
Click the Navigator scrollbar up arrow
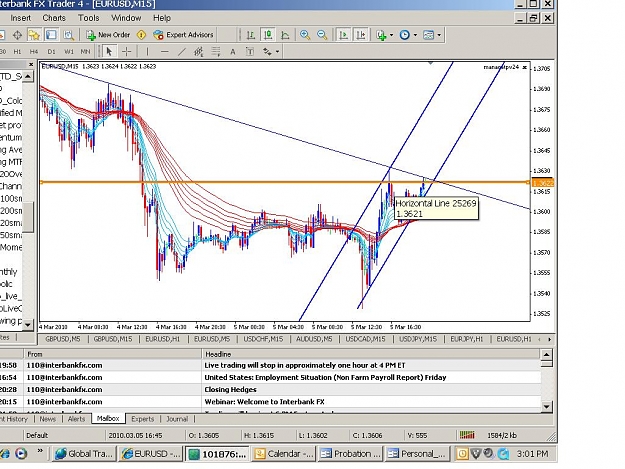click(x=28, y=76)
